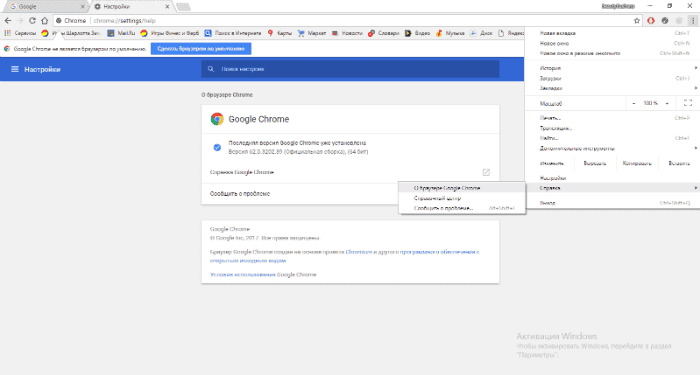Make Chrome the default browser button
700x375 pixels.
click(201, 49)
